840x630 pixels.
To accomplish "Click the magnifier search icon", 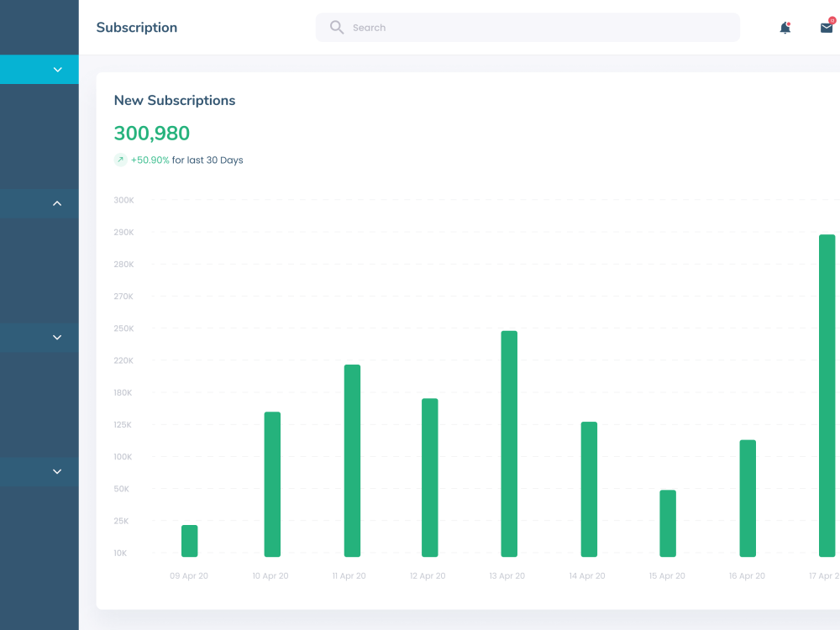I will point(337,28).
